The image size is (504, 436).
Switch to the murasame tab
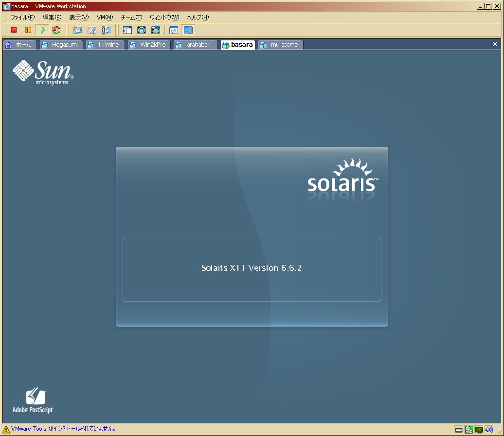coord(280,45)
